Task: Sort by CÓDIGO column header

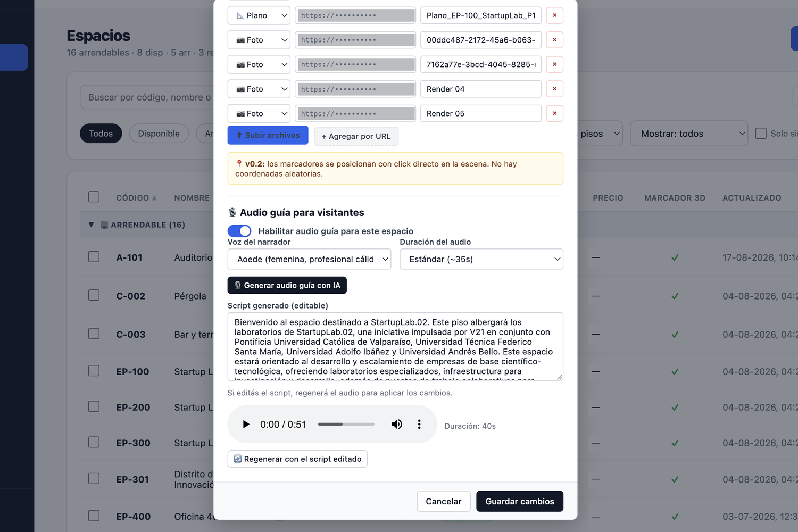Action: 137,198
